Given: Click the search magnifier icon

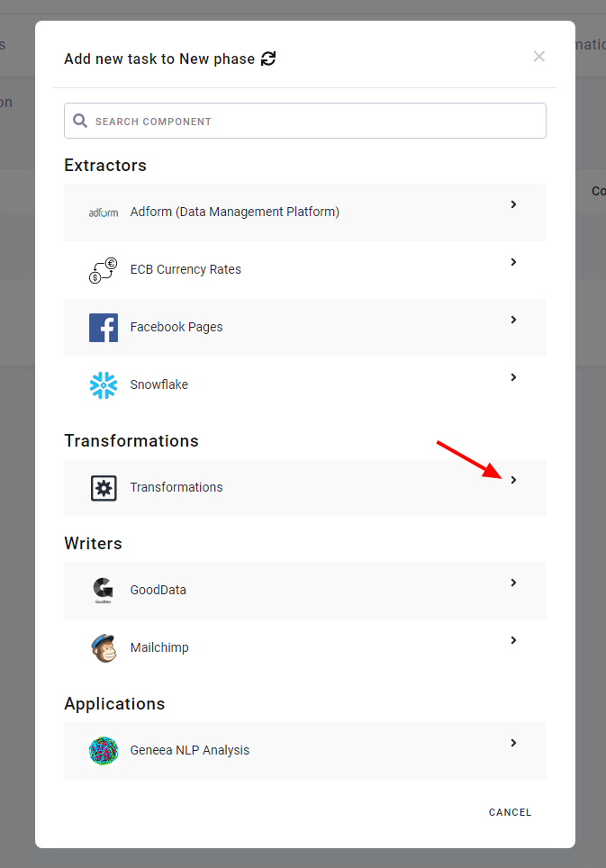Looking at the screenshot, I should pyautogui.click(x=80, y=121).
